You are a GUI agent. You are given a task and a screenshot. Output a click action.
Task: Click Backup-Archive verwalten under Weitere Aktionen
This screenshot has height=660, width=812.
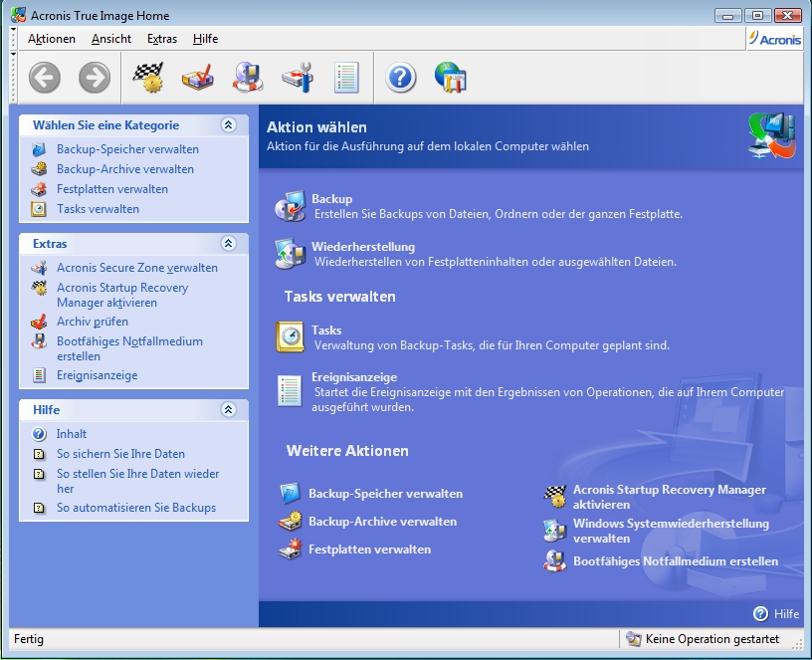point(383,522)
